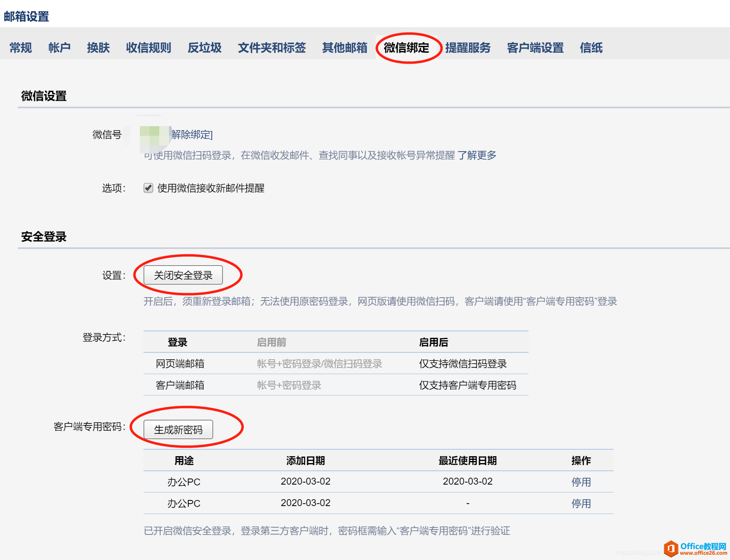730x560 pixels.
Task: Click the 安全登录 section heading
Action: pyautogui.click(x=44, y=237)
